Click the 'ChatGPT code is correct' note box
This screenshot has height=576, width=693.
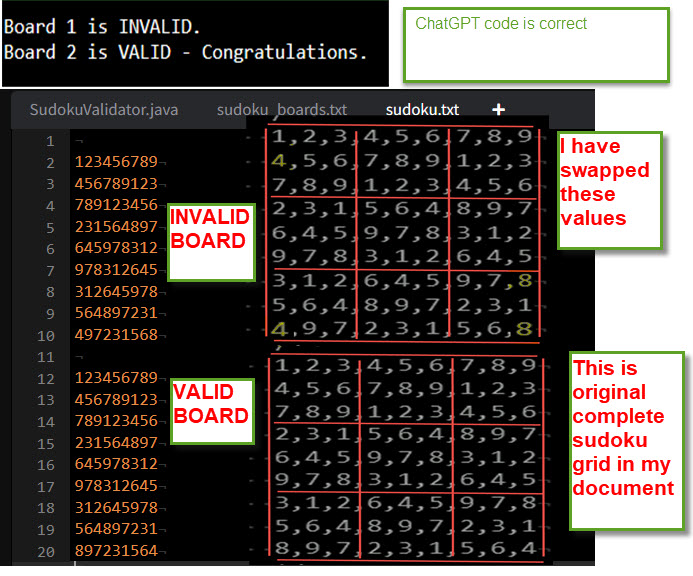point(536,44)
